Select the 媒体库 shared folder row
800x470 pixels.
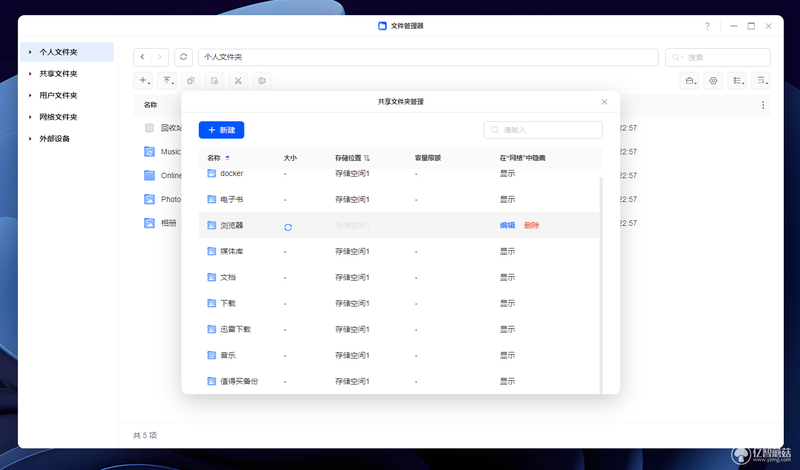[x=398, y=252]
